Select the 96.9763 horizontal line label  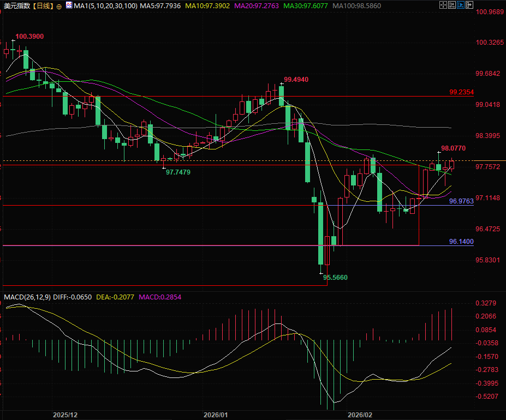click(x=461, y=201)
